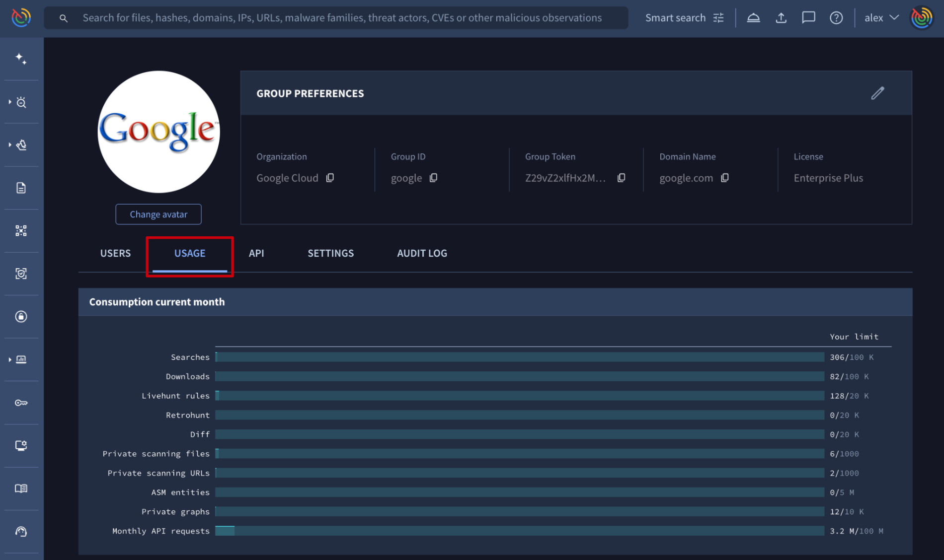The height and width of the screenshot is (560, 944).
Task: Click the 'Google Cloud' organization text
Action: (x=287, y=178)
